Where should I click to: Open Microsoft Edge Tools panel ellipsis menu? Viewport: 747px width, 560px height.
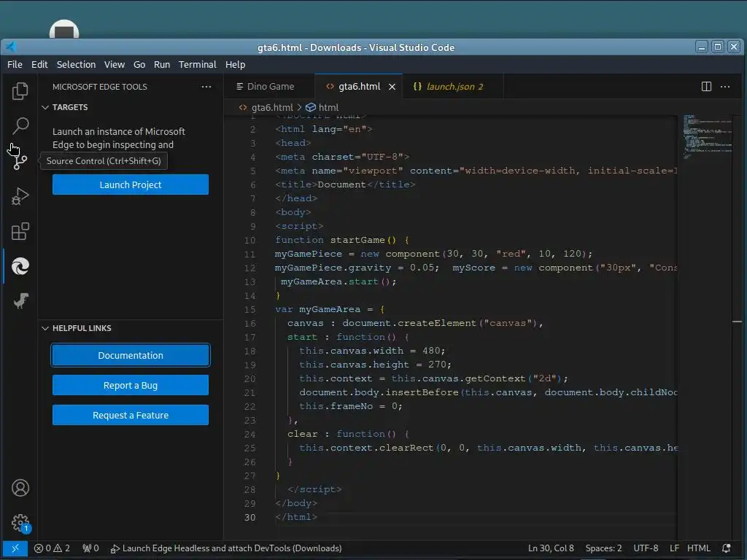(x=206, y=87)
